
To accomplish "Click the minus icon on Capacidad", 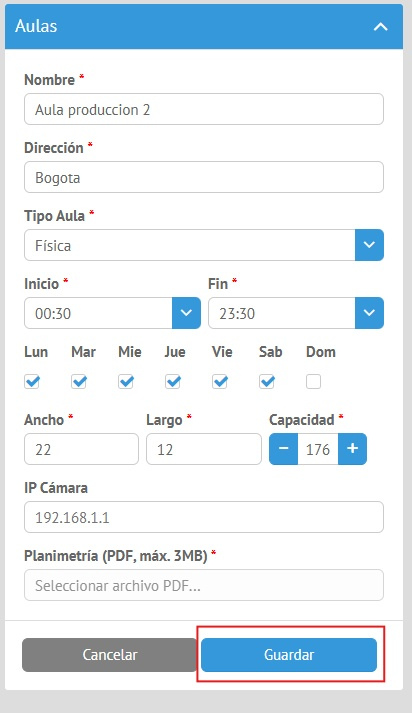I will (283, 449).
